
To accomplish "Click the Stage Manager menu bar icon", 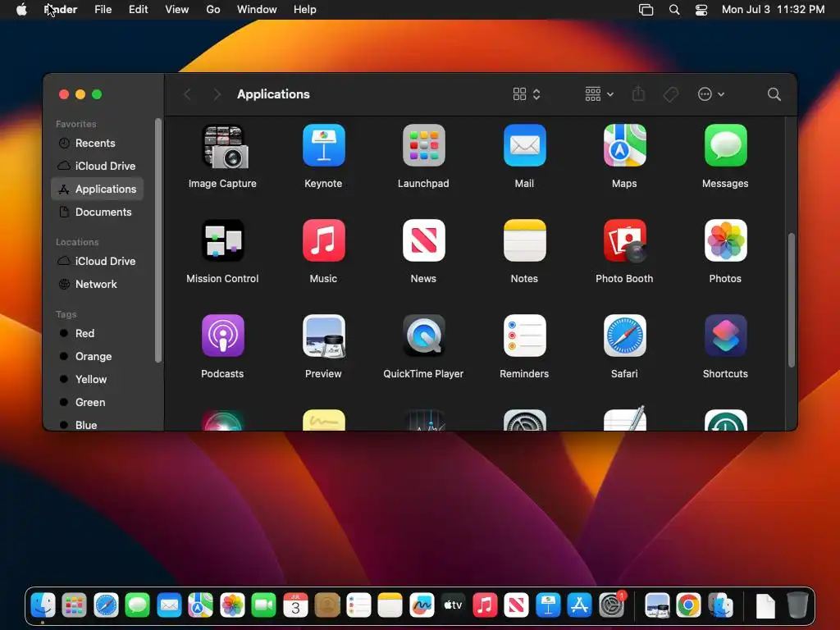I will point(646,10).
